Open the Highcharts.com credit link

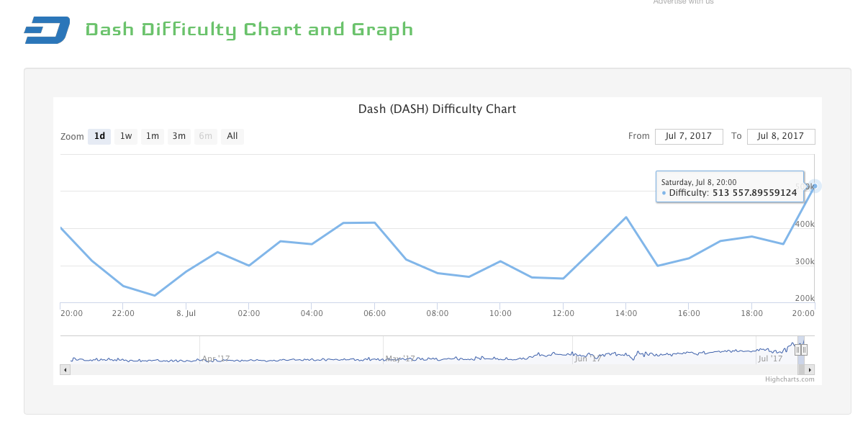(790, 379)
